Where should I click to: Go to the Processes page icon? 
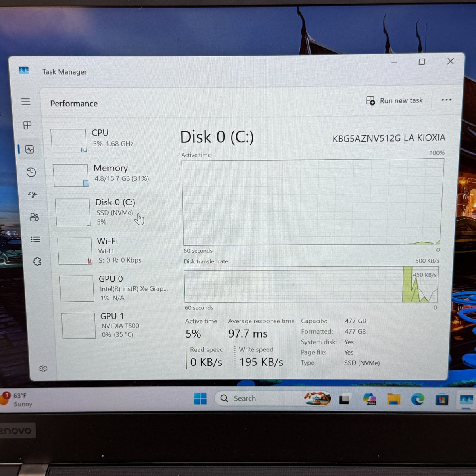[27, 125]
